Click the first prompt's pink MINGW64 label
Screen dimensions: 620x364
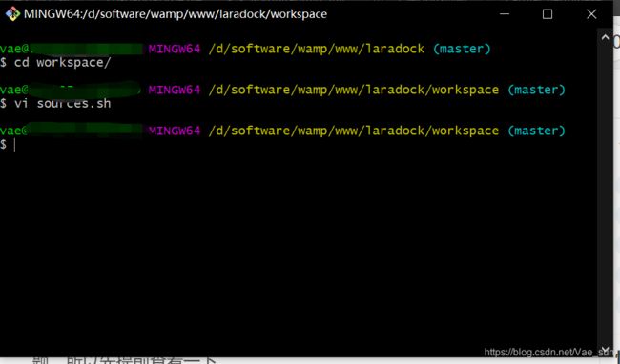175,49
